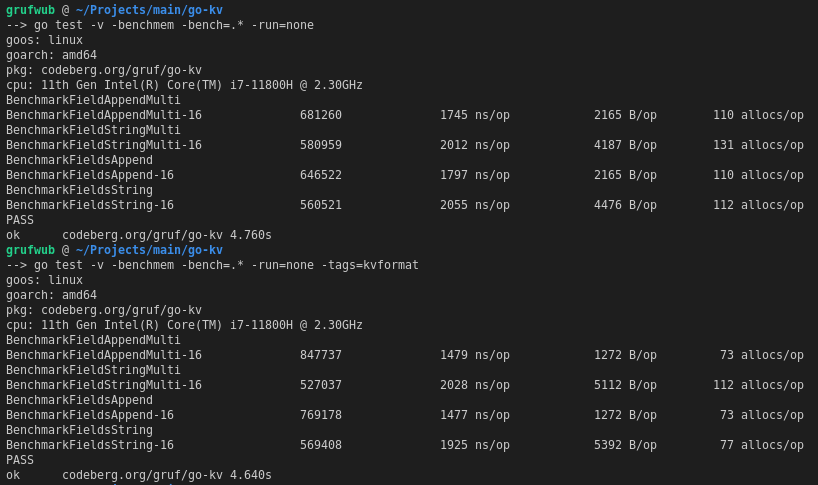Image resolution: width=818 pixels, height=485 pixels.
Task: Click the 1797 ns/op timing value
Action: point(475,175)
